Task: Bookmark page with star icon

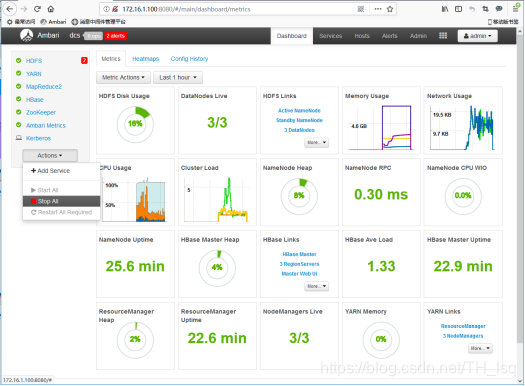Action: coord(390,9)
